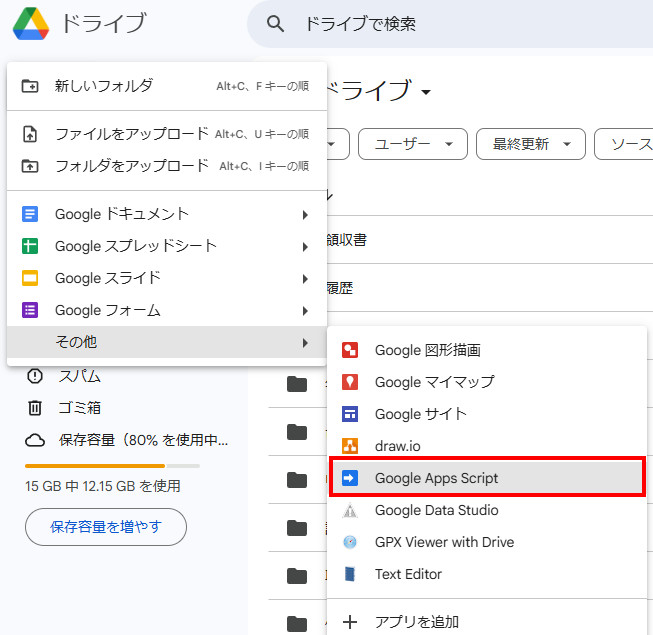The image size is (653, 635).
Task: Click the orange storage usage bar
Action: pyautogui.click(x=95, y=466)
